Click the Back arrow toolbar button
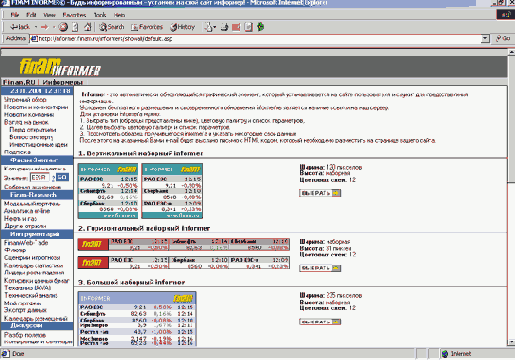Viewport: 515px width, 360px height. click(x=20, y=27)
